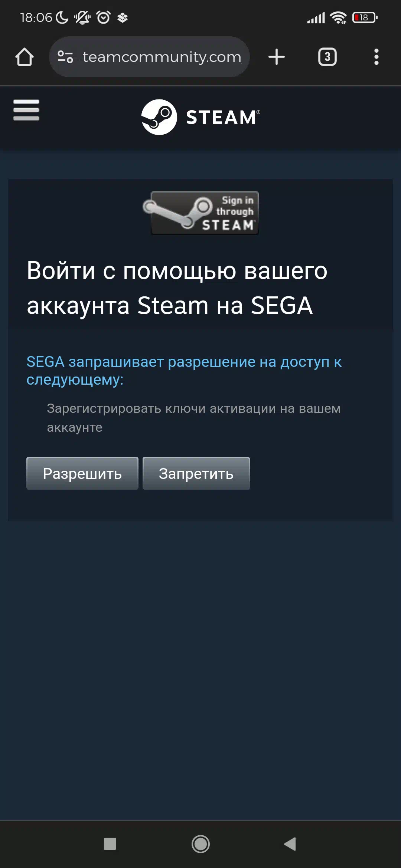Image resolution: width=401 pixels, height=868 pixels.
Task: Tap the muted bell status icon
Action: [x=82, y=17]
